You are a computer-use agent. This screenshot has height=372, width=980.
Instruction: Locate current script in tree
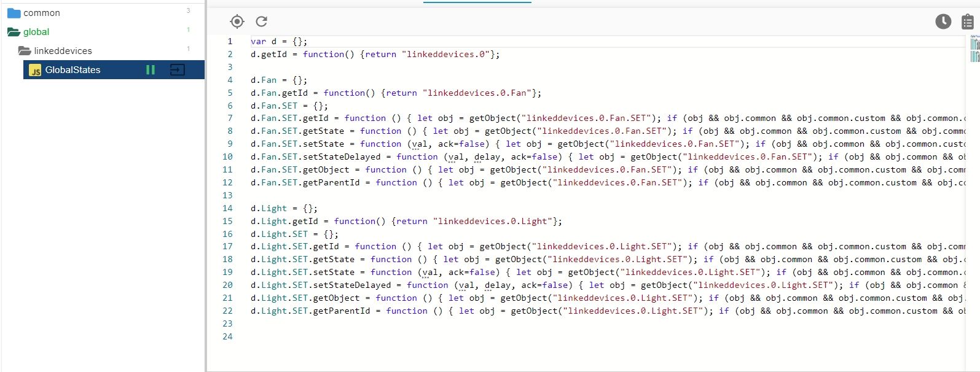tap(237, 21)
